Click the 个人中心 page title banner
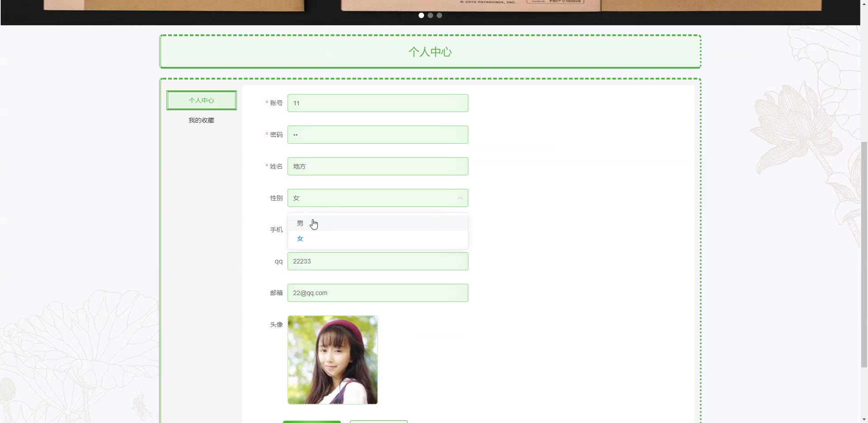Viewport: 868px width, 423px height. pos(430,52)
